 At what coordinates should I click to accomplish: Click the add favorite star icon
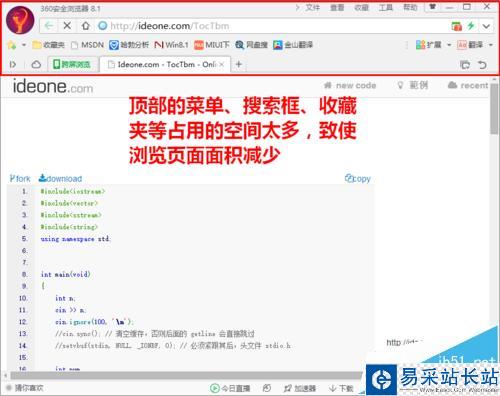tap(12, 45)
